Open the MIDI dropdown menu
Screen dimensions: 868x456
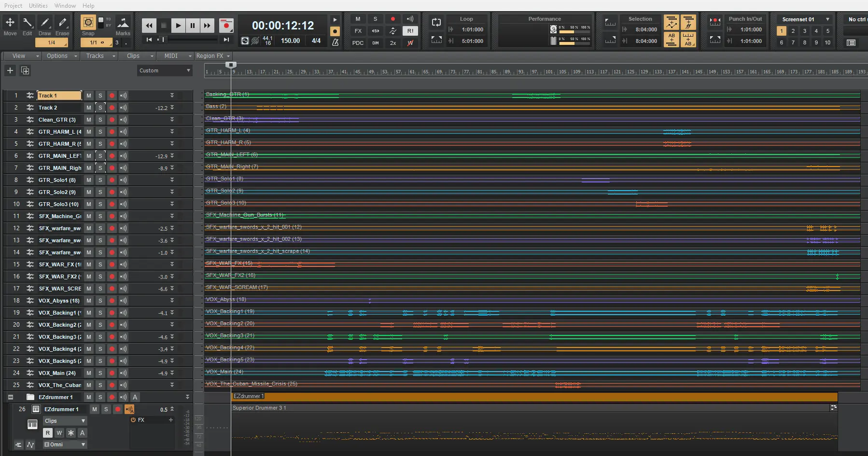(175, 56)
